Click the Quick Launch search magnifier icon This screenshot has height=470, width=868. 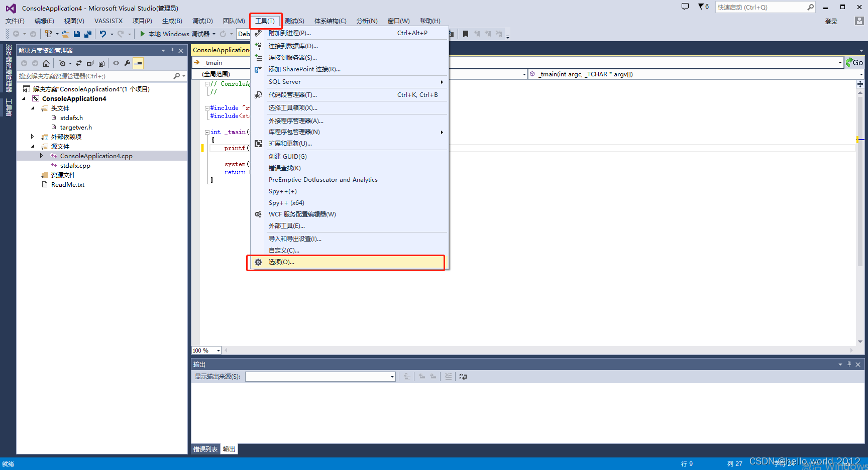[810, 7]
